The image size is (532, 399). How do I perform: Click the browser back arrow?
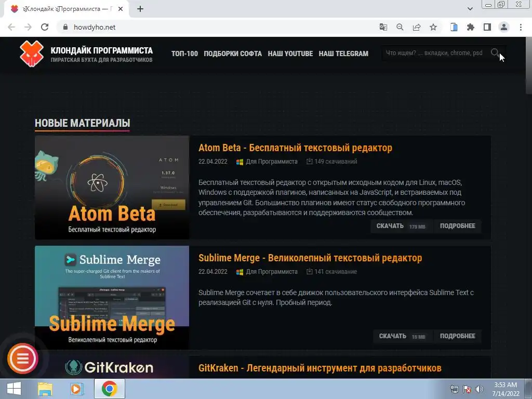(11, 27)
